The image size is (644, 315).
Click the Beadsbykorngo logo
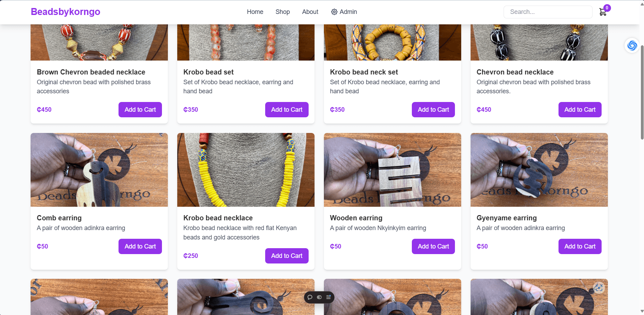click(65, 11)
